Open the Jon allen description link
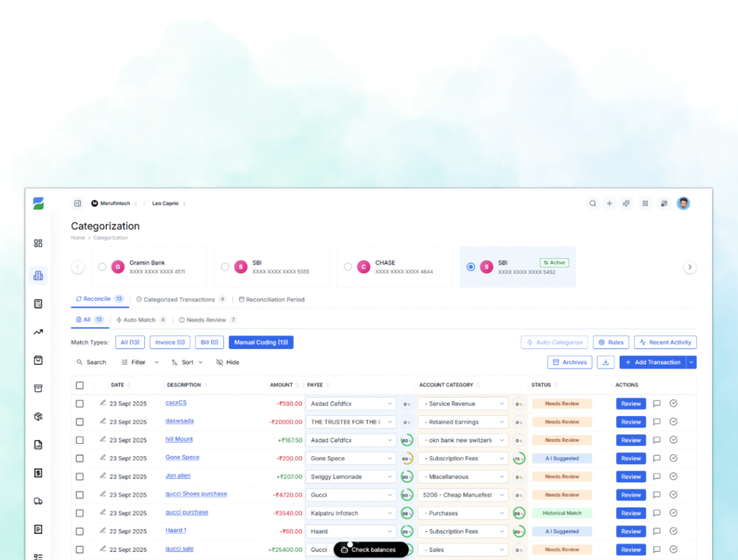 click(x=177, y=476)
